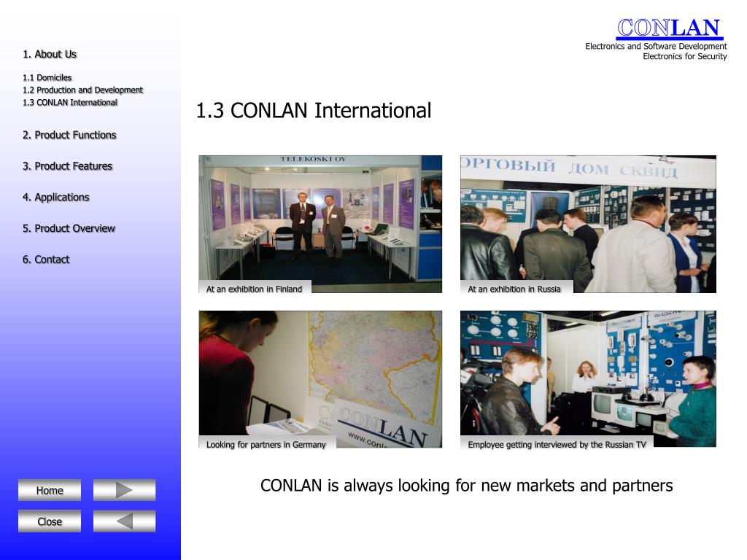The image size is (747, 560).
Task: Click 'Electronics for Security' tagline
Action: click(x=685, y=56)
